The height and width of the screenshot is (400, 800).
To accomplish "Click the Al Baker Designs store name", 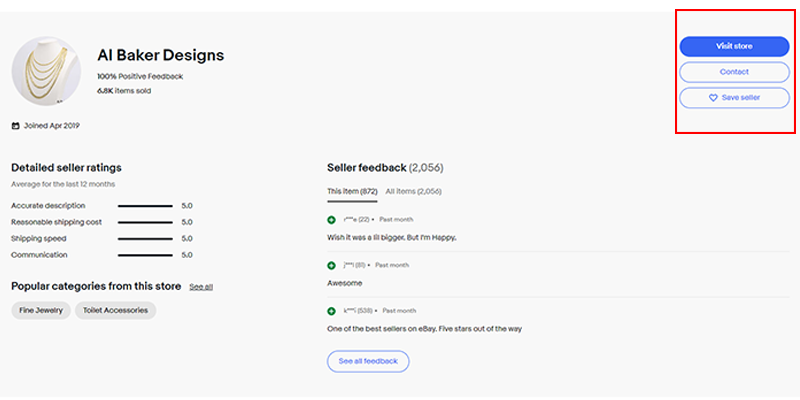I will (x=160, y=55).
